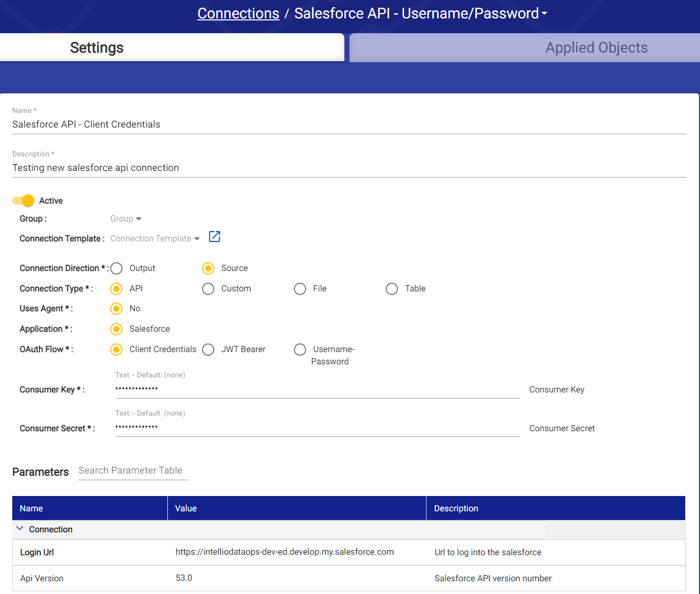The image size is (700, 594).
Task: Click the Description column header
Action: [x=556, y=508]
